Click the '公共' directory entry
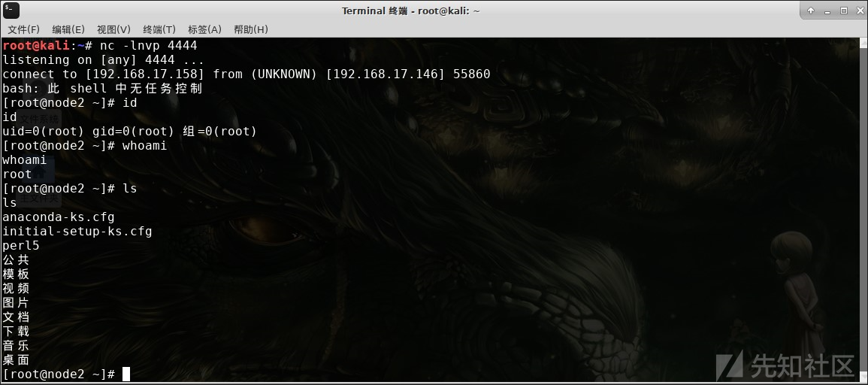Screen dimensions: 868x385 16,260
